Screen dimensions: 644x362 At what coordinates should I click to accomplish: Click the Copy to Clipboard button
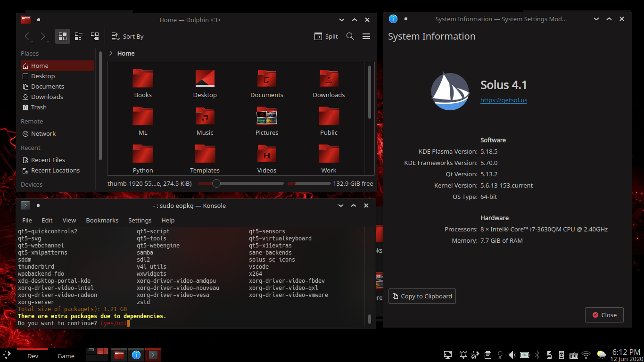coord(422,296)
